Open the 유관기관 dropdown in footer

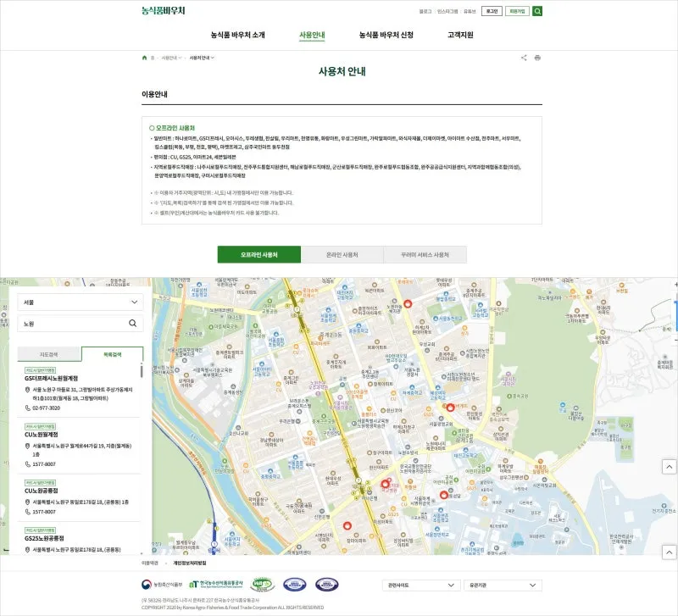point(503,585)
